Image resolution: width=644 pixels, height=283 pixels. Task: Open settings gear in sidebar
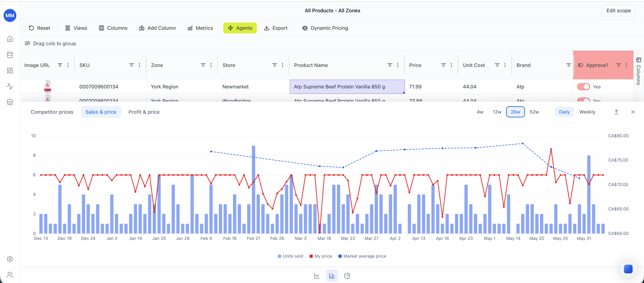(x=10, y=259)
